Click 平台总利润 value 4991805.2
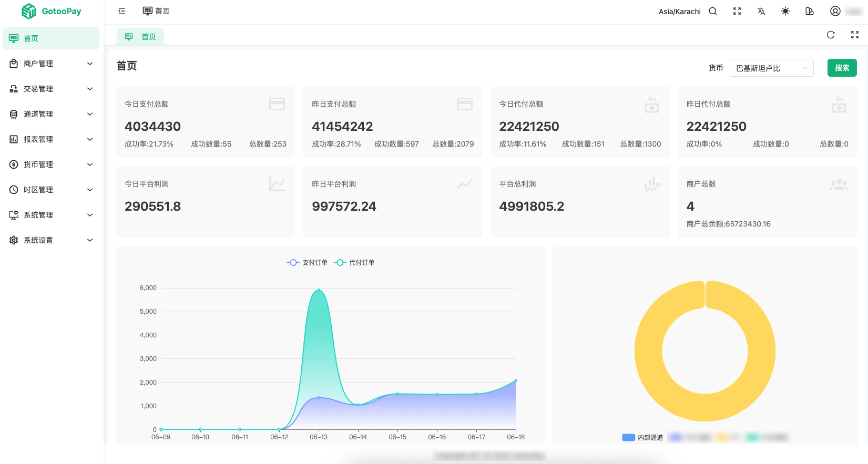868x464 pixels. coord(532,207)
